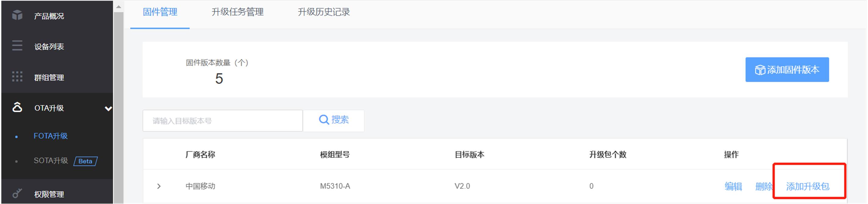Open SOTA升级 submenu item
Viewport: 868px width, 204px height.
click(51, 161)
